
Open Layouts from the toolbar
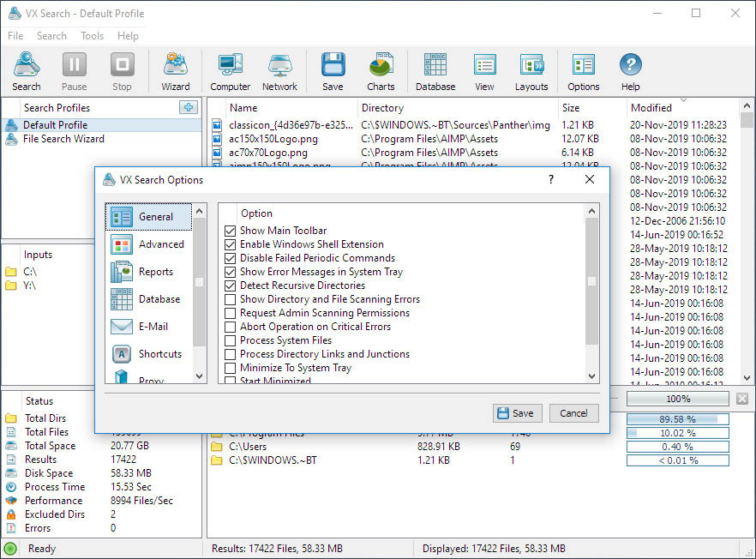[531, 71]
